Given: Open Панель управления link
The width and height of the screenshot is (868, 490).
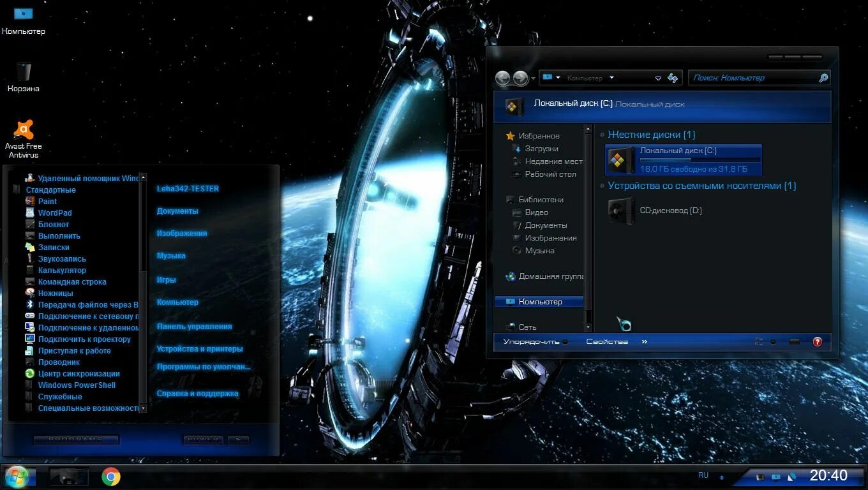Looking at the screenshot, I should click(194, 327).
